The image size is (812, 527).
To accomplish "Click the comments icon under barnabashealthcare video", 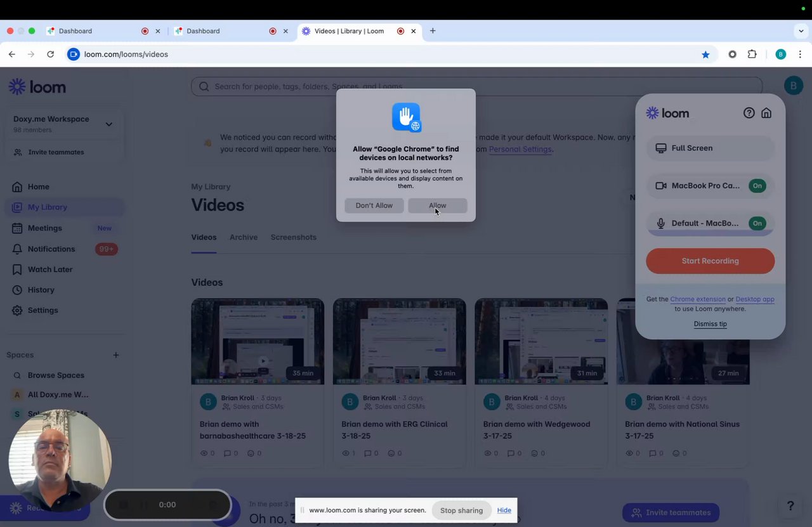I will point(227,453).
